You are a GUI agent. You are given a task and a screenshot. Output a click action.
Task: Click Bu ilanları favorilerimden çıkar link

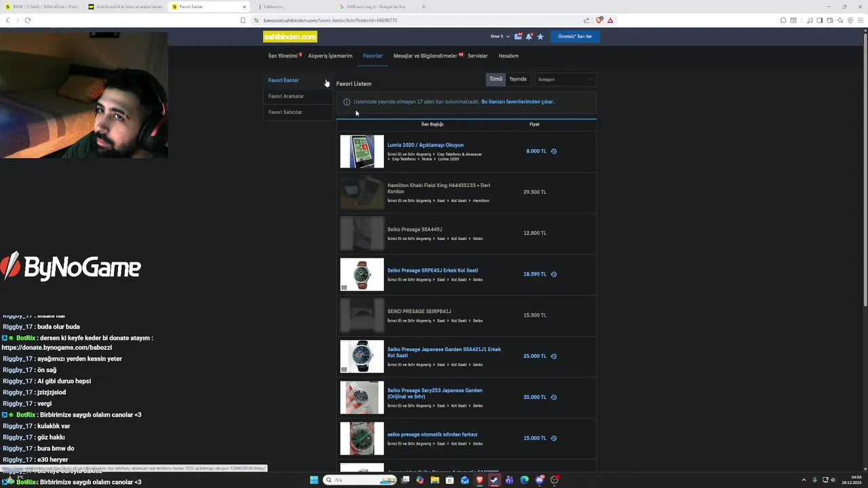click(517, 102)
